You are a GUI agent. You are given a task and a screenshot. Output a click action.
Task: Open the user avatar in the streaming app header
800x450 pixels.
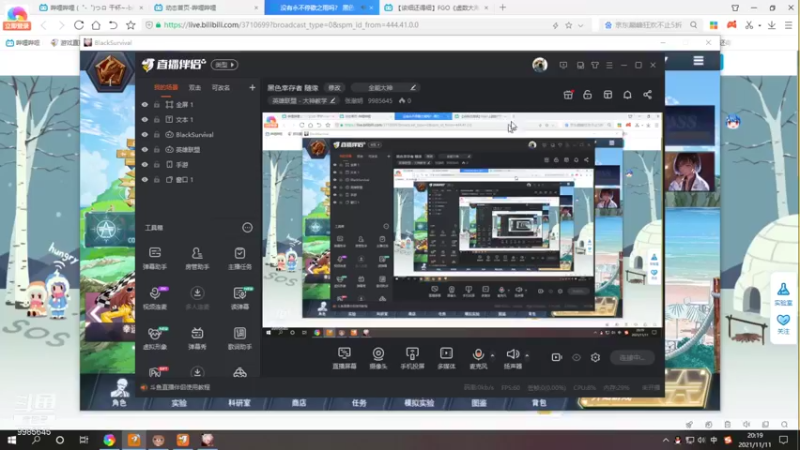540,65
